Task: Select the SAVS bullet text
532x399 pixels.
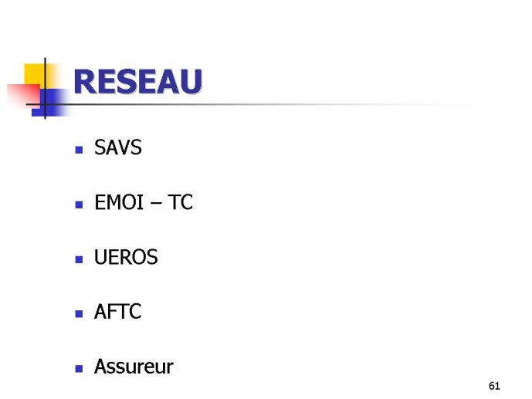Action: (x=117, y=147)
